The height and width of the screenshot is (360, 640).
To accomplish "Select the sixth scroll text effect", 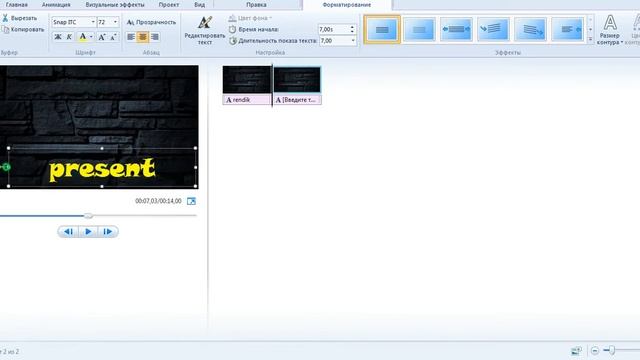I will click(x=567, y=29).
